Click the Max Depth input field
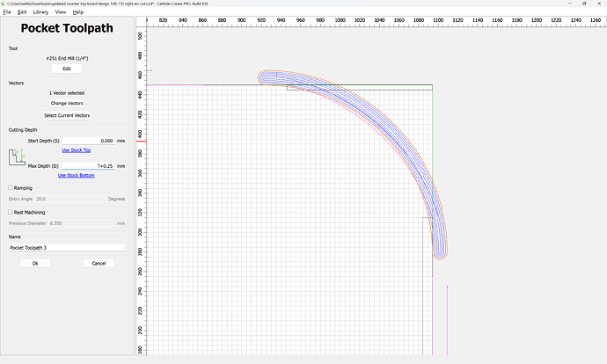Image resolution: width=607 pixels, height=364 pixels. (x=89, y=165)
